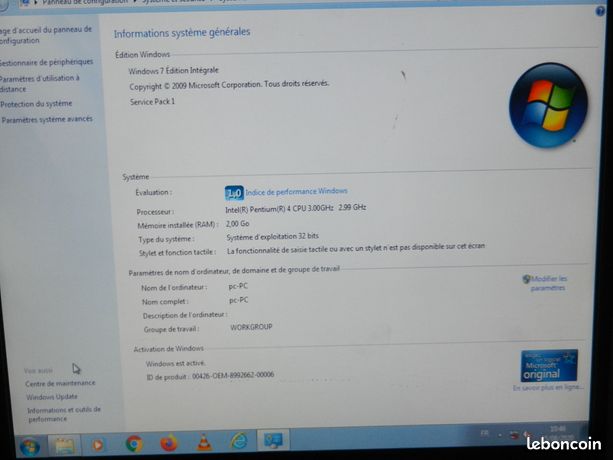The height and width of the screenshot is (460, 613).
Task: Select Protection du système
Action: coord(36,104)
